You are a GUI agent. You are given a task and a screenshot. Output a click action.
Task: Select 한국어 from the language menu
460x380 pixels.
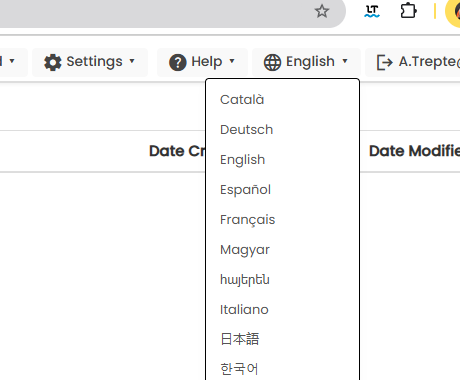pos(239,369)
